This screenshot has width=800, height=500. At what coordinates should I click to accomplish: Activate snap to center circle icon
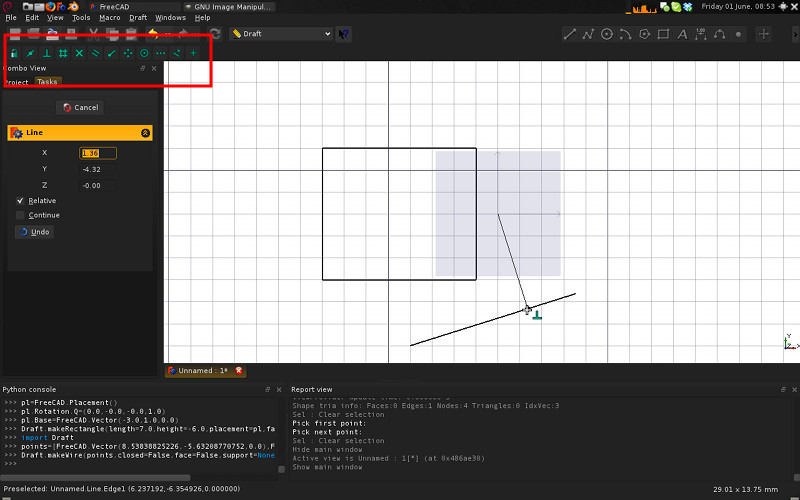pyautogui.click(x=144, y=52)
